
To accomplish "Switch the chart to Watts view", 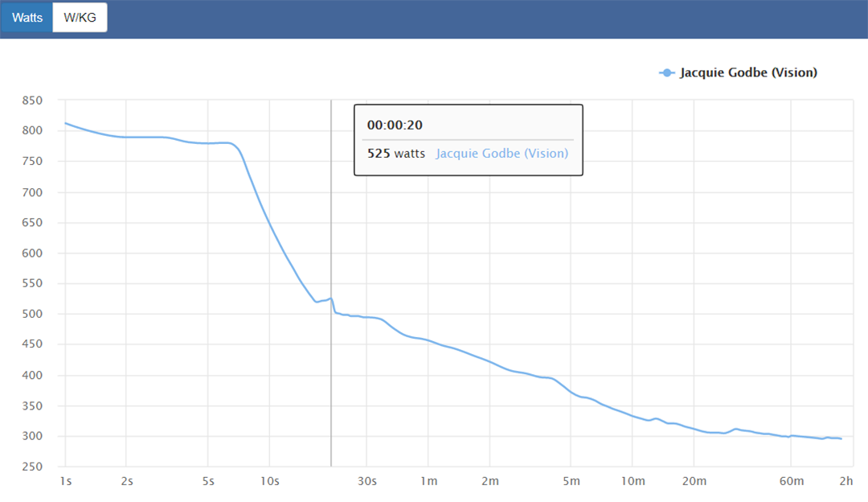I will click(27, 17).
